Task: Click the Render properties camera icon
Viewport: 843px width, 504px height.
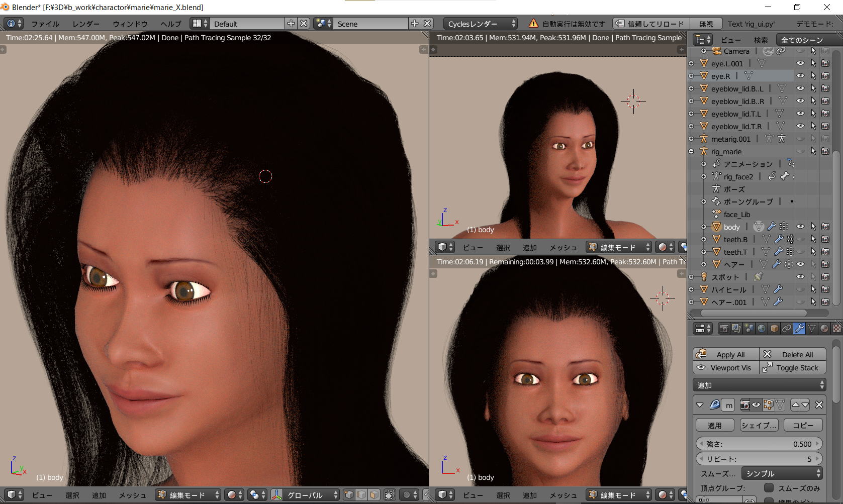Action: point(724,329)
